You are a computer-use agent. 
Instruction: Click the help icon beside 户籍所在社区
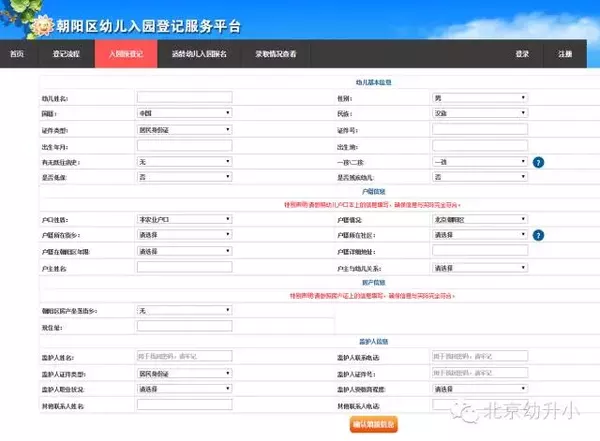(x=537, y=235)
